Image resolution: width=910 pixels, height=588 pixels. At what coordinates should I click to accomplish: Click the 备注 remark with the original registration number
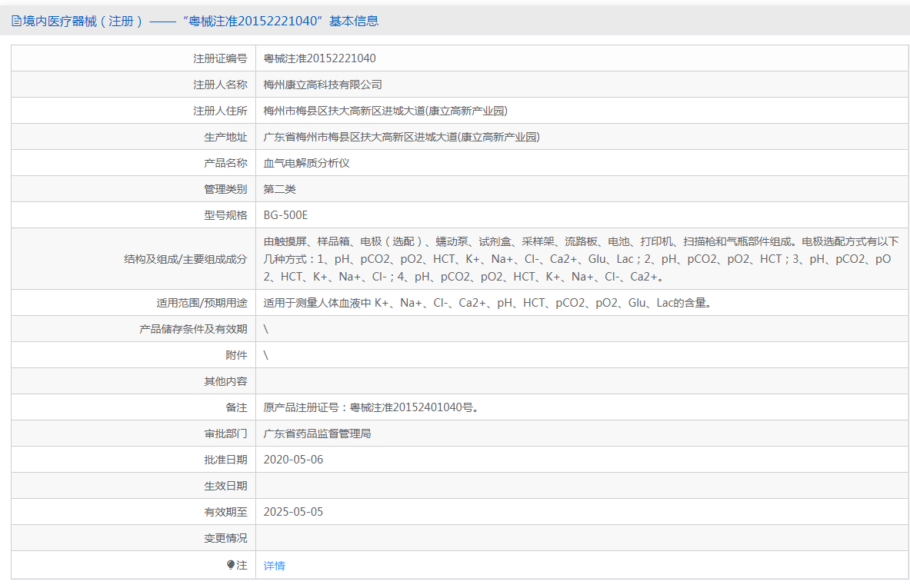(x=372, y=407)
